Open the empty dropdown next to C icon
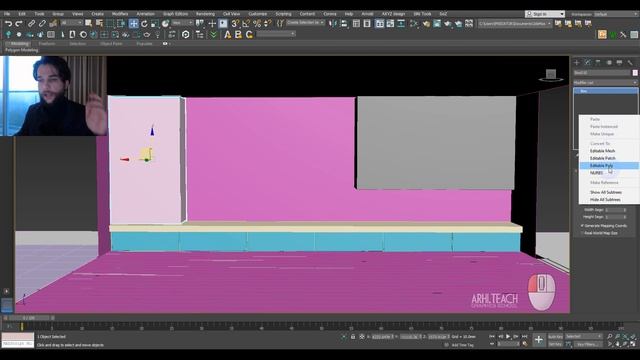Screen dimensions: 640x360 point(276,34)
